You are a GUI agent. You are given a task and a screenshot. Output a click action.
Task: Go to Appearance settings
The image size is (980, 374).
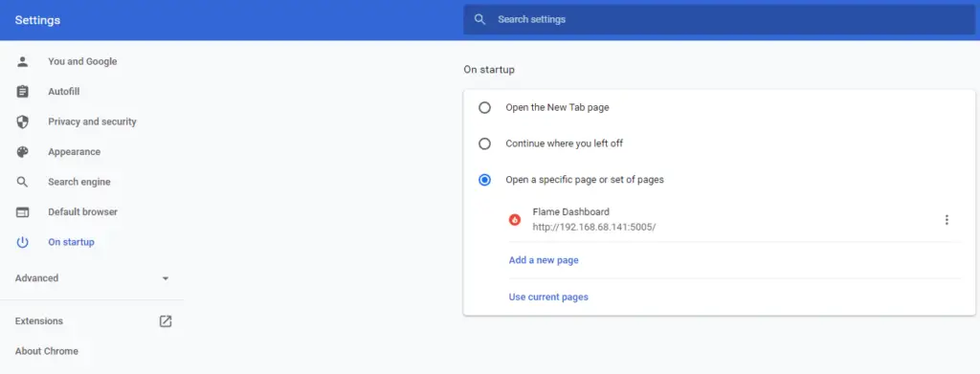75,152
